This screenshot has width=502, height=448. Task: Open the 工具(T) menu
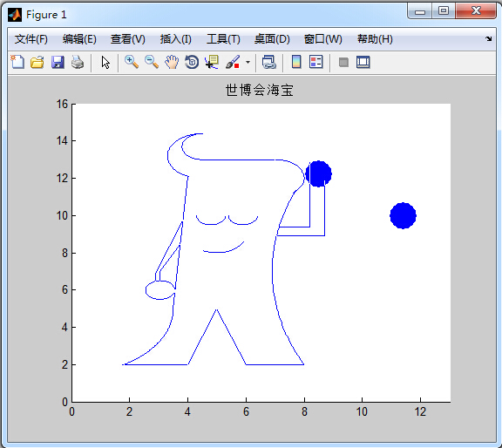(x=223, y=39)
